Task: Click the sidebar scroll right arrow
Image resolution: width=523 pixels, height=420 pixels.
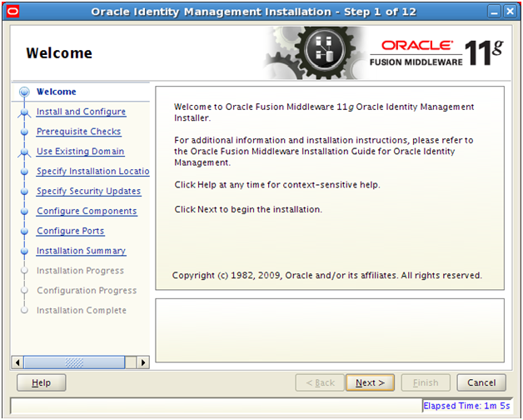Action: 143,362
